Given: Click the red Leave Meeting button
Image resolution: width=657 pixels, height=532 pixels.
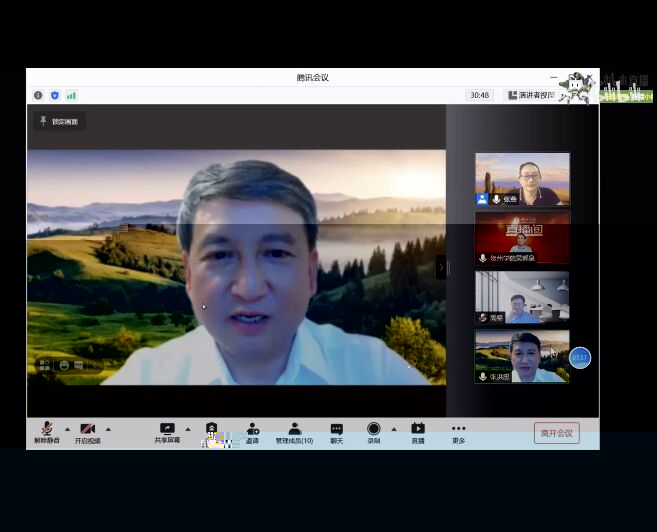Looking at the screenshot, I should (x=556, y=433).
